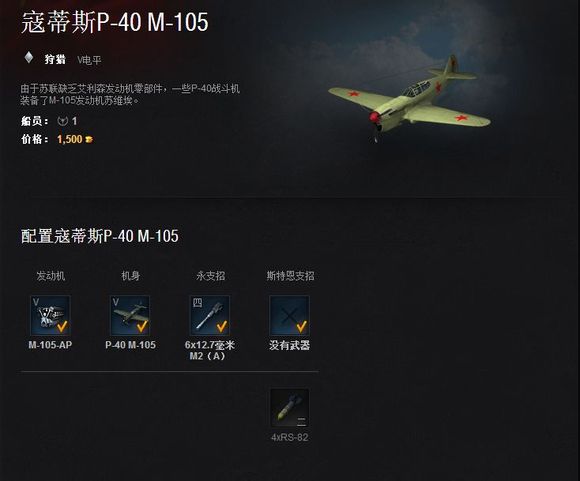The height and width of the screenshot is (481, 580).
Task: Click the gold coin price icon
Action: point(89,139)
